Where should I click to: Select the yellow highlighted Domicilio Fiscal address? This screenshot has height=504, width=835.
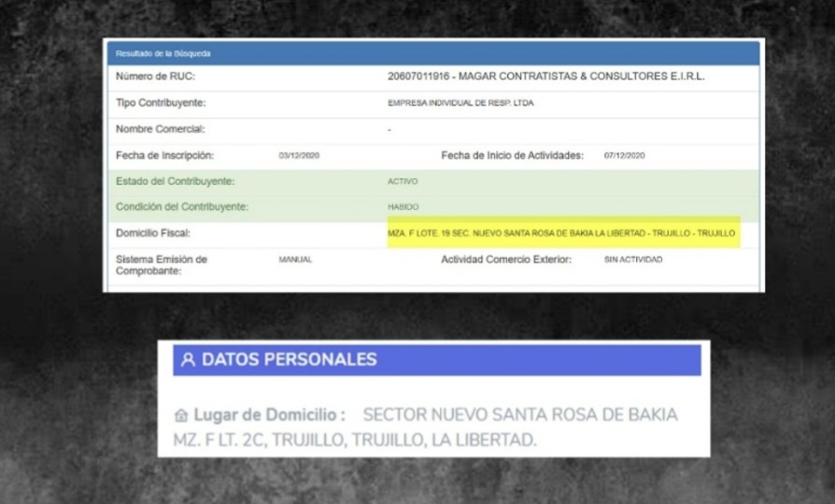(x=561, y=233)
